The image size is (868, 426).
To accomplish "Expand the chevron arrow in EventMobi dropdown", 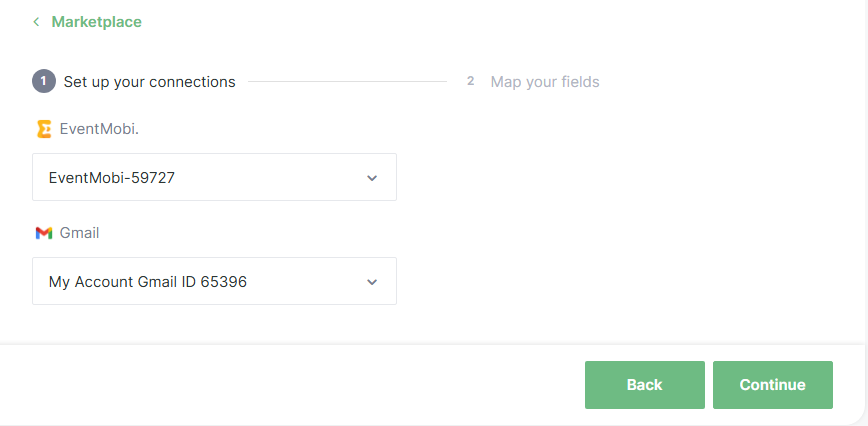I will [372, 178].
